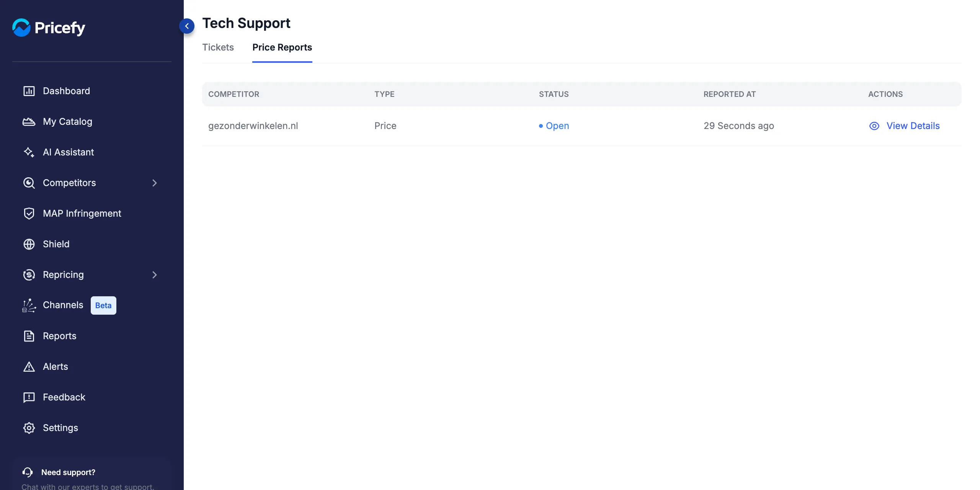Click the Settings gear icon
This screenshot has width=980, height=490.
[29, 428]
